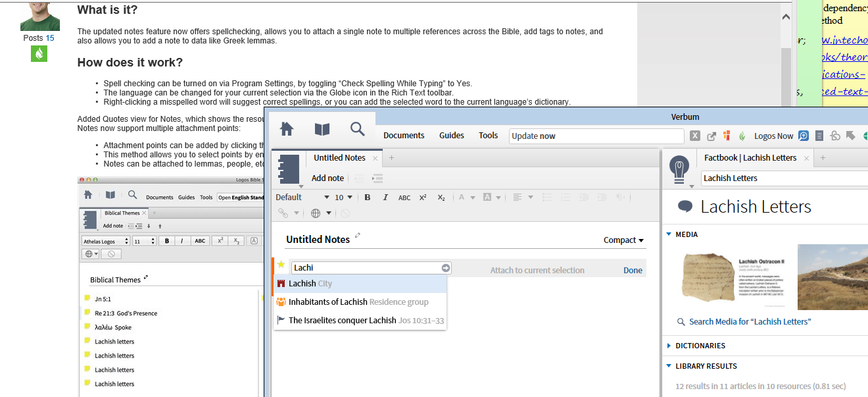Open notebook panel menu arrow under notes icon
Image resolution: width=868 pixels, height=397 pixels.
pyautogui.click(x=301, y=186)
